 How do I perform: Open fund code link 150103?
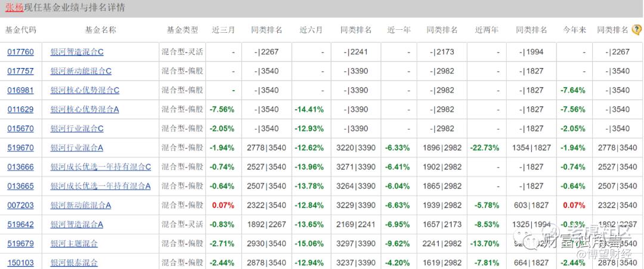[20, 262]
